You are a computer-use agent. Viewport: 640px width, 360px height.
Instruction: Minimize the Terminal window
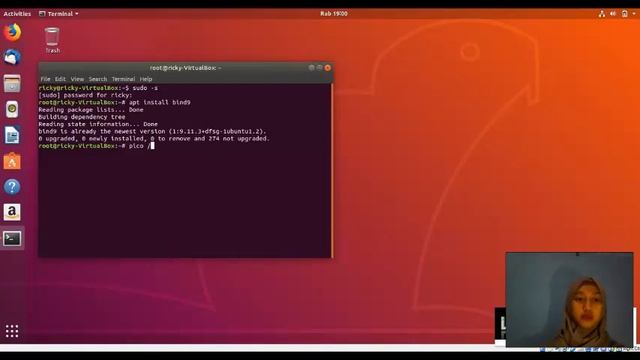(x=311, y=68)
